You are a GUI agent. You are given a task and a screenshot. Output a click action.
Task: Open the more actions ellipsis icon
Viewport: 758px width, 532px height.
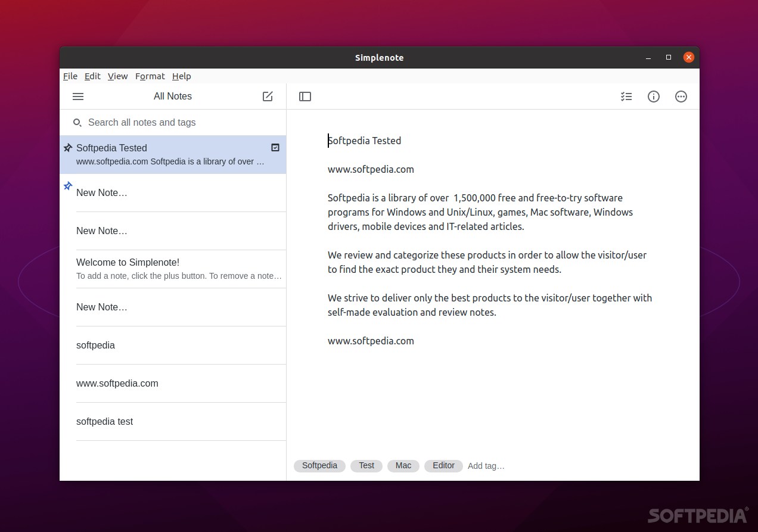pos(681,97)
